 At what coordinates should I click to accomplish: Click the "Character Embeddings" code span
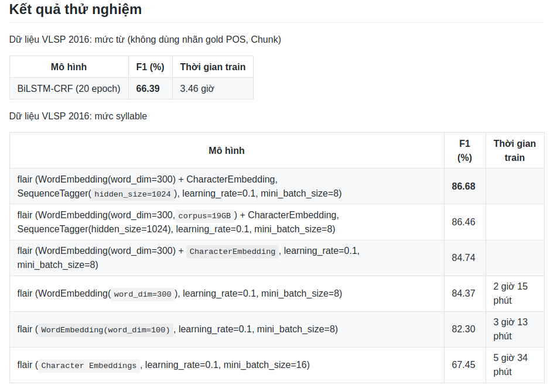pos(88,366)
